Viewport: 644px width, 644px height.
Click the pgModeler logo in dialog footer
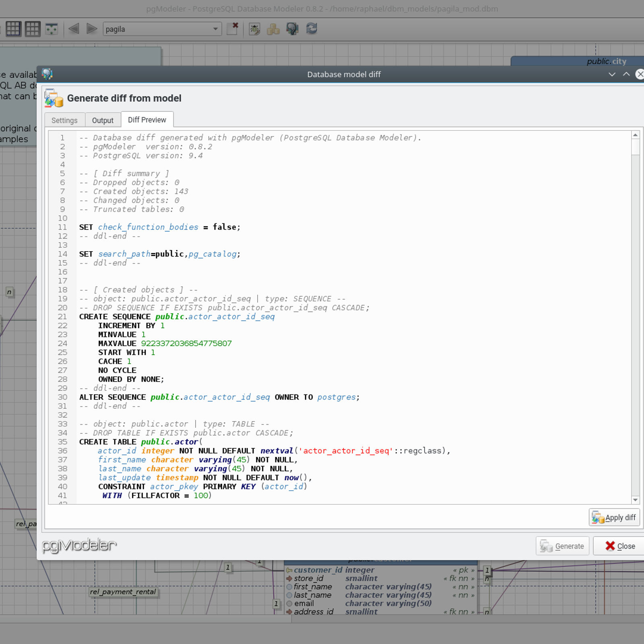point(79,545)
